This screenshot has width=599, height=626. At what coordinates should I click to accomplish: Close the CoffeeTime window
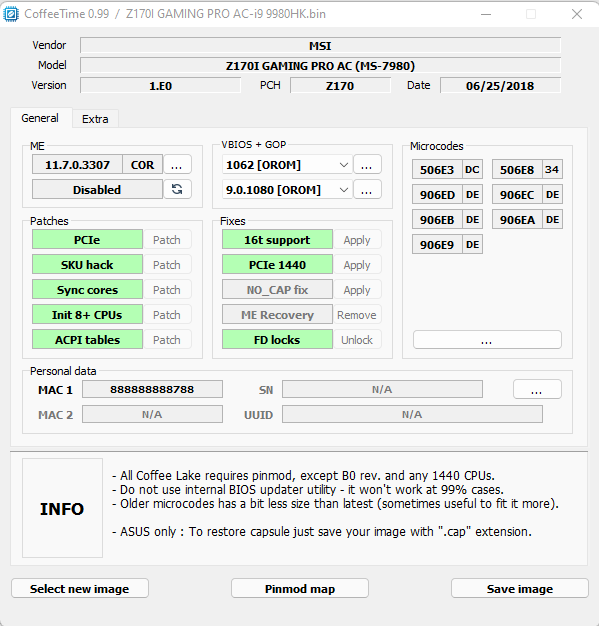click(x=577, y=14)
